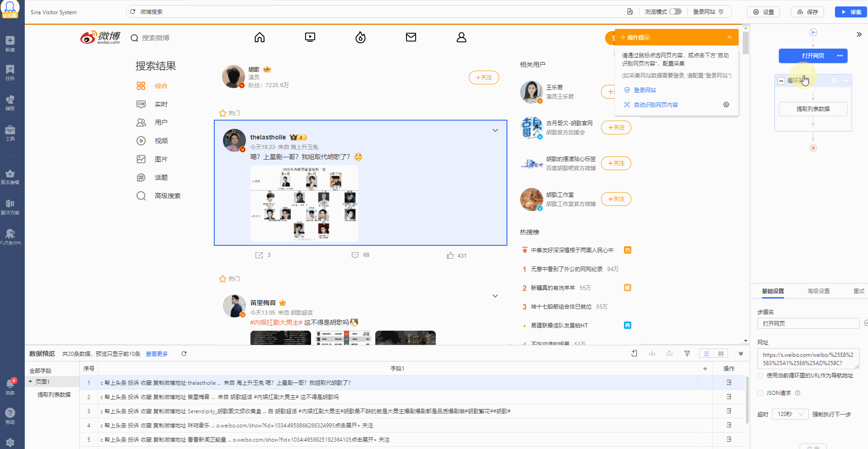This screenshot has height=449, width=868.
Task: Open the 任务 sidebar icon
Action: 10,72
